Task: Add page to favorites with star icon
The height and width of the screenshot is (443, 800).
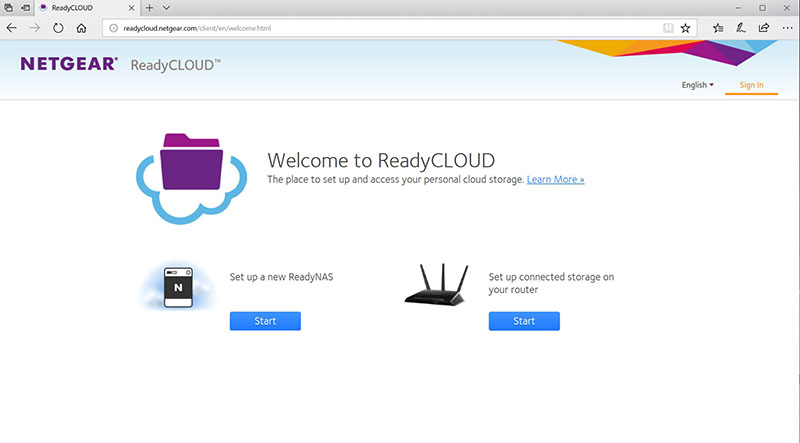Action: coord(685,28)
